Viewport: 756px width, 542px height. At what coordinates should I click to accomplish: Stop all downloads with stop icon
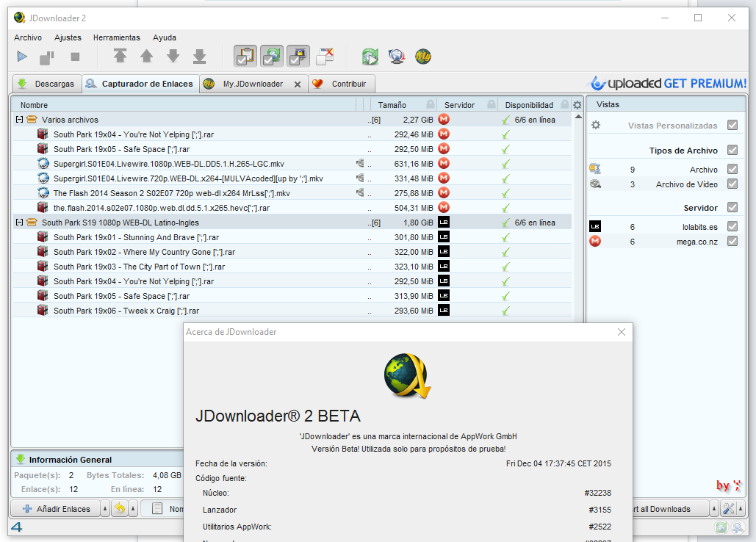[75, 57]
